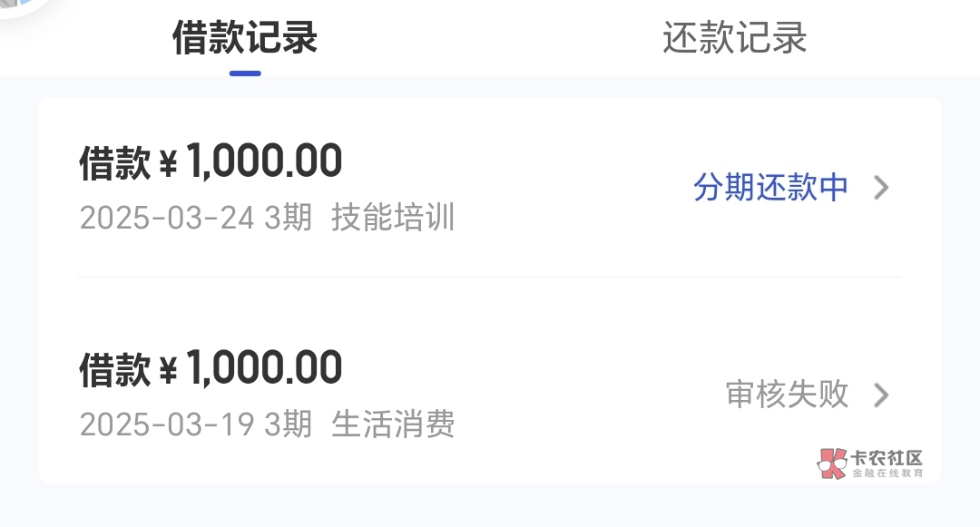Select the 借款记录 tab
This screenshot has height=527, width=980.
click(x=245, y=38)
